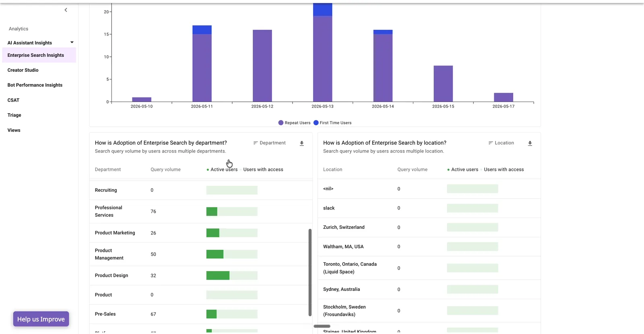644x334 pixels.
Task: Download the location adoption report
Action: click(x=530, y=143)
